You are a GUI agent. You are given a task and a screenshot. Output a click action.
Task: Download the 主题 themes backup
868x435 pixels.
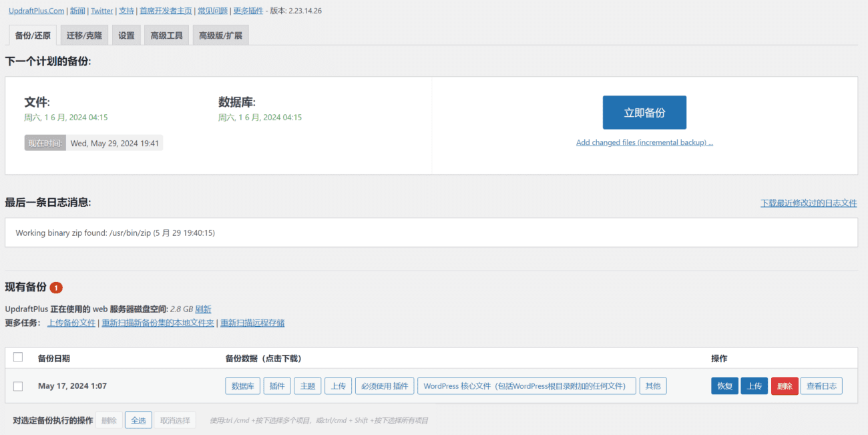pos(307,386)
